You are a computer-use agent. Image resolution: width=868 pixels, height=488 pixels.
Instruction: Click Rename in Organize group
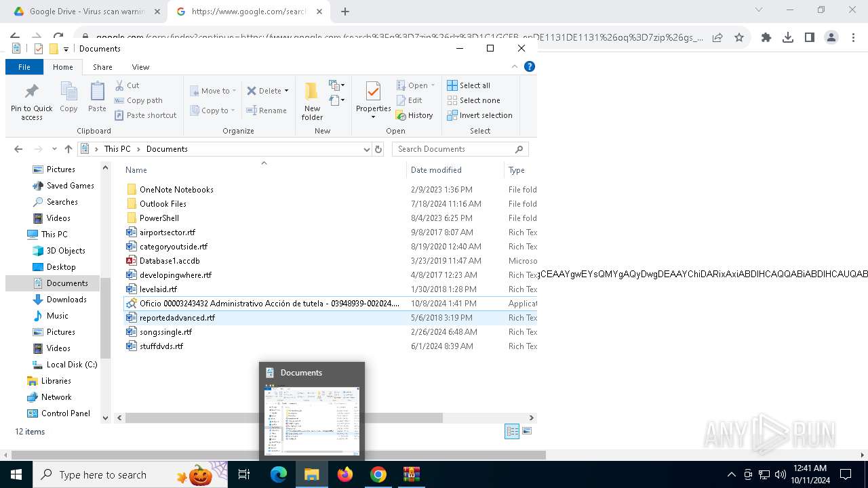click(x=267, y=110)
